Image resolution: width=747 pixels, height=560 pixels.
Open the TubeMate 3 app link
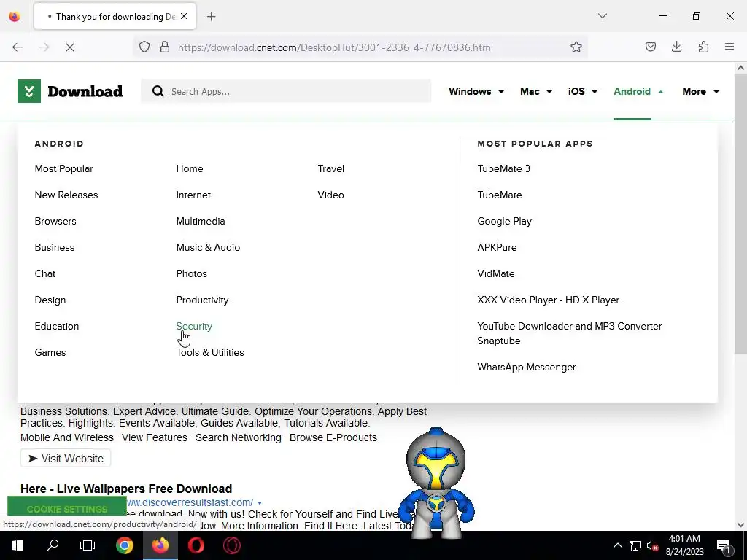click(x=503, y=168)
